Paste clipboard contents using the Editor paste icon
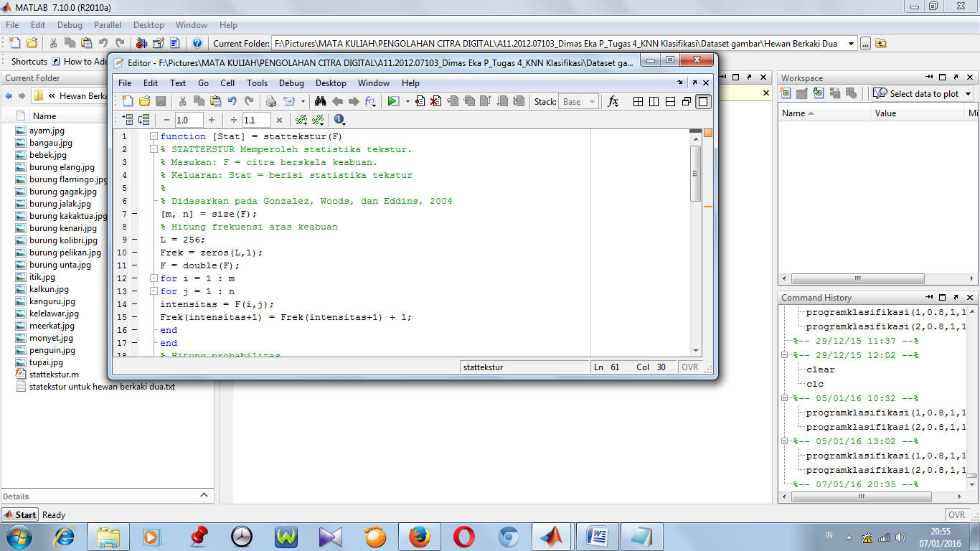The image size is (980, 551). click(x=215, y=101)
